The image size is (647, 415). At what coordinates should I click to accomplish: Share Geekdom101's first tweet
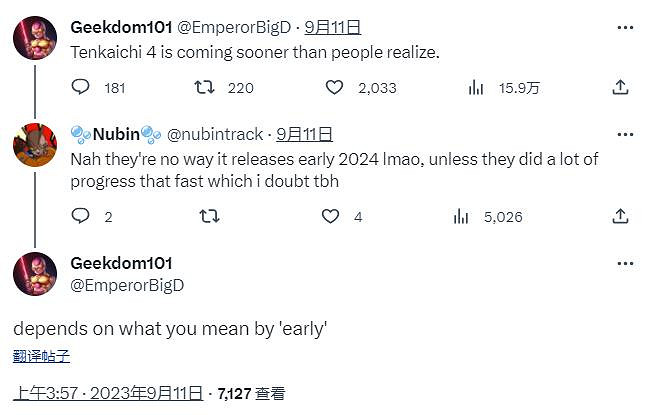point(619,88)
